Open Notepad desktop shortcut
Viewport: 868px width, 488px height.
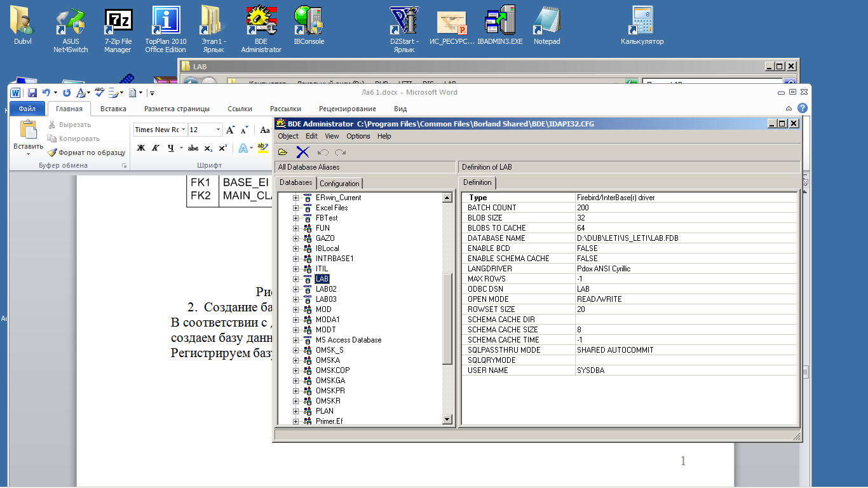[x=546, y=27]
